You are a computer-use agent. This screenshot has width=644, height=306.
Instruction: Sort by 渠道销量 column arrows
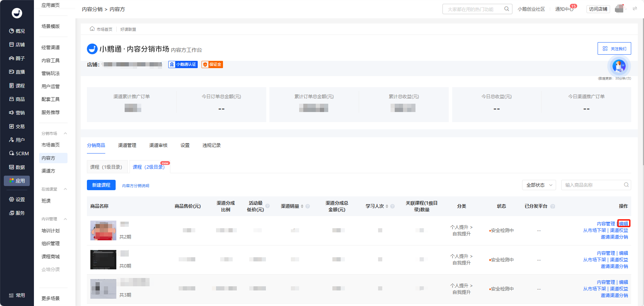tap(302, 206)
